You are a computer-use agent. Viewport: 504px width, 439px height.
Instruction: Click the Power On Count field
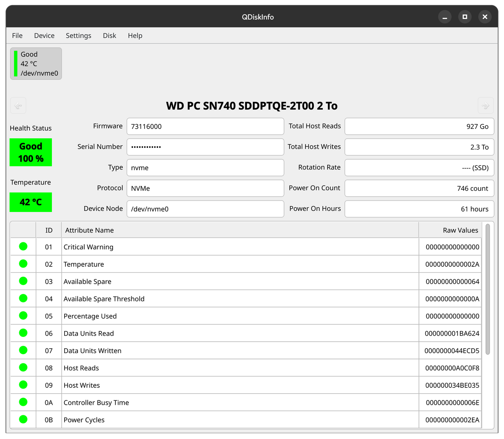pyautogui.click(x=419, y=188)
